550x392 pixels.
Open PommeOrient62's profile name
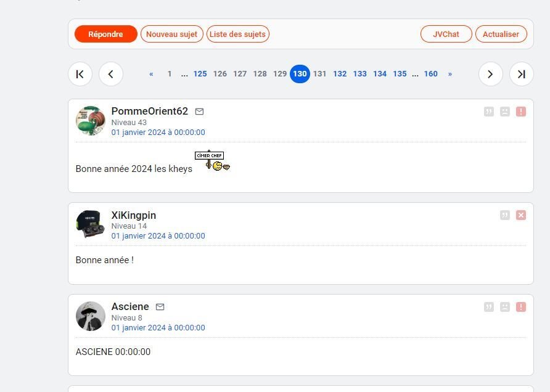150,111
